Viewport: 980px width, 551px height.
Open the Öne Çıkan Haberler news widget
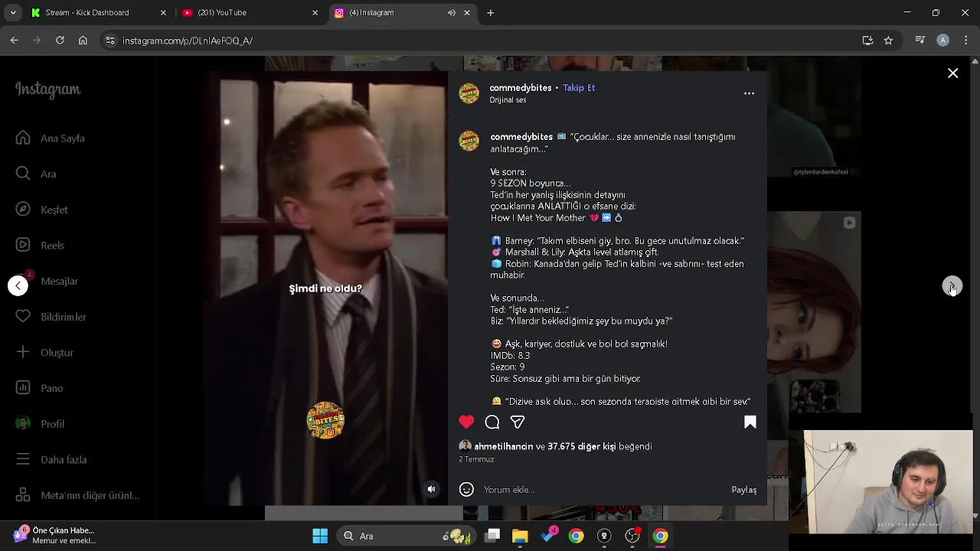[54, 535]
